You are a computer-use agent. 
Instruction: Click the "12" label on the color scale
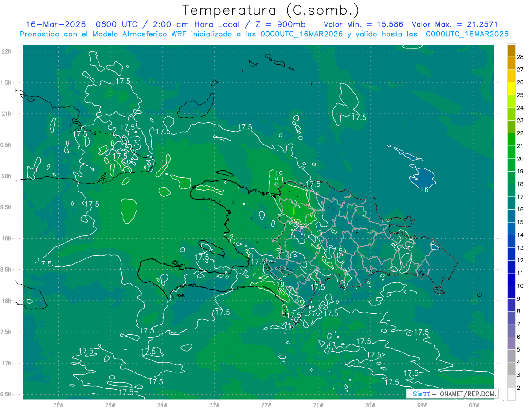pos(520,260)
